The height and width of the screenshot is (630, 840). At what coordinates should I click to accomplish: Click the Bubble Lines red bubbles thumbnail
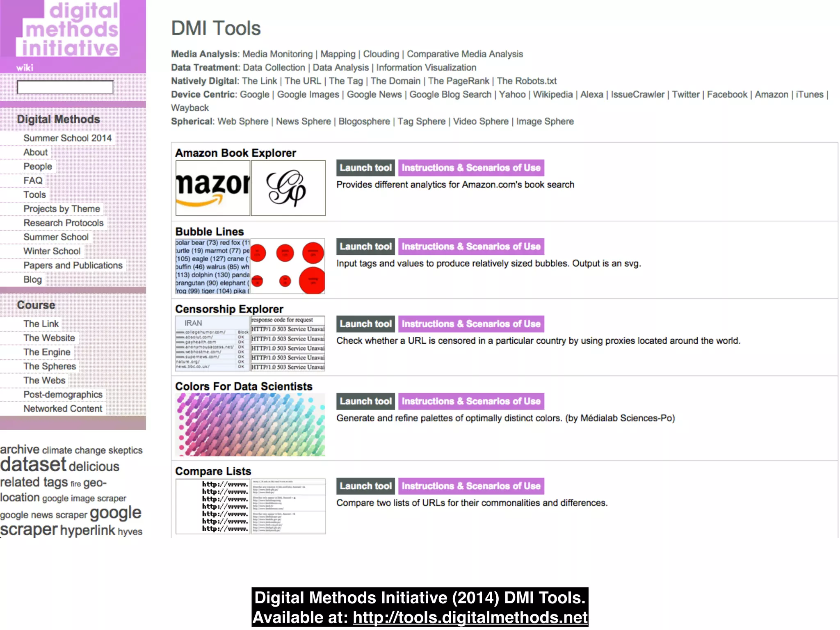click(288, 266)
